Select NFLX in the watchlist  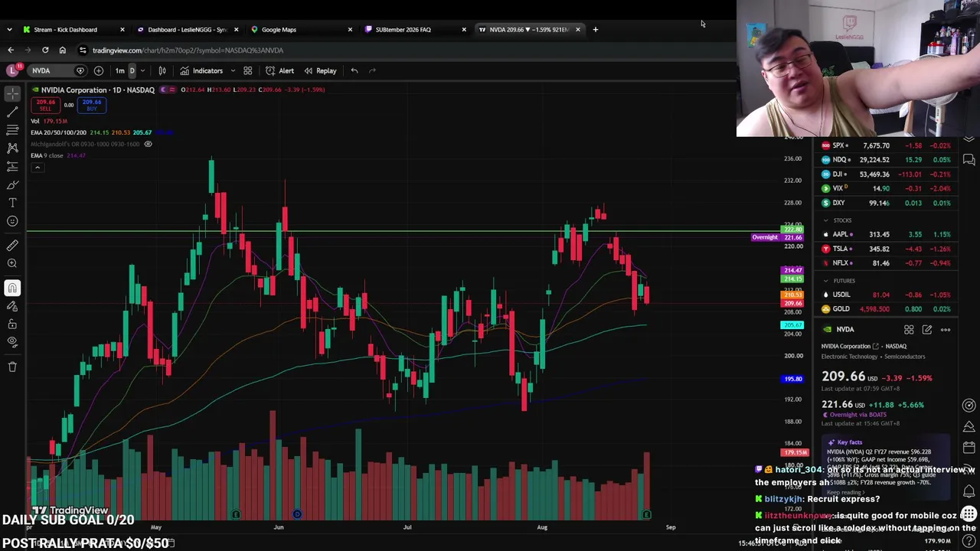[887, 263]
